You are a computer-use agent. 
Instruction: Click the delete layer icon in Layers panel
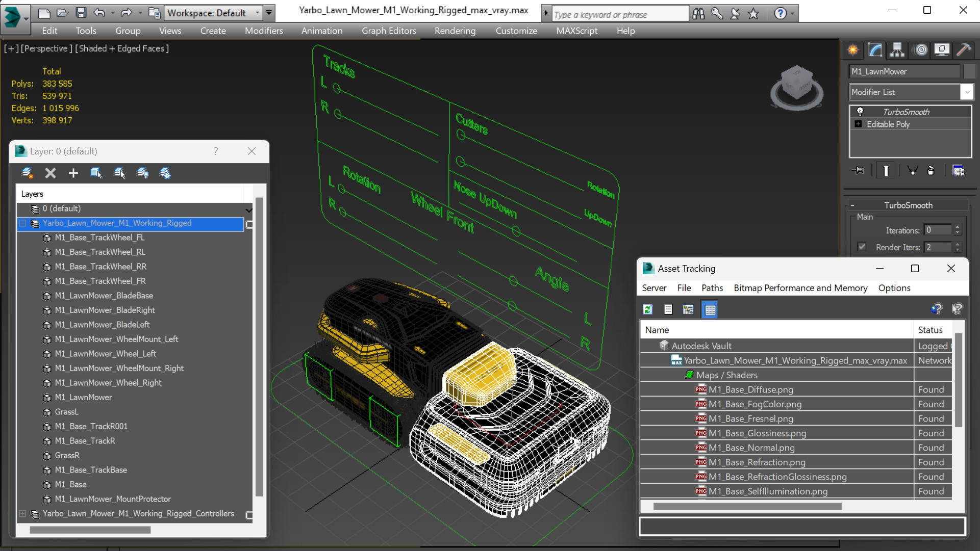click(x=51, y=173)
